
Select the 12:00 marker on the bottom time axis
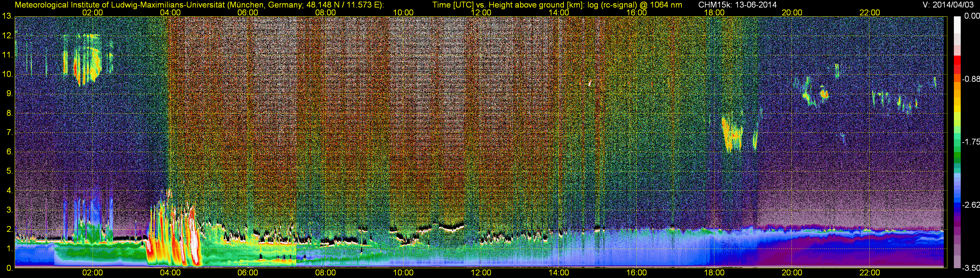tap(481, 273)
